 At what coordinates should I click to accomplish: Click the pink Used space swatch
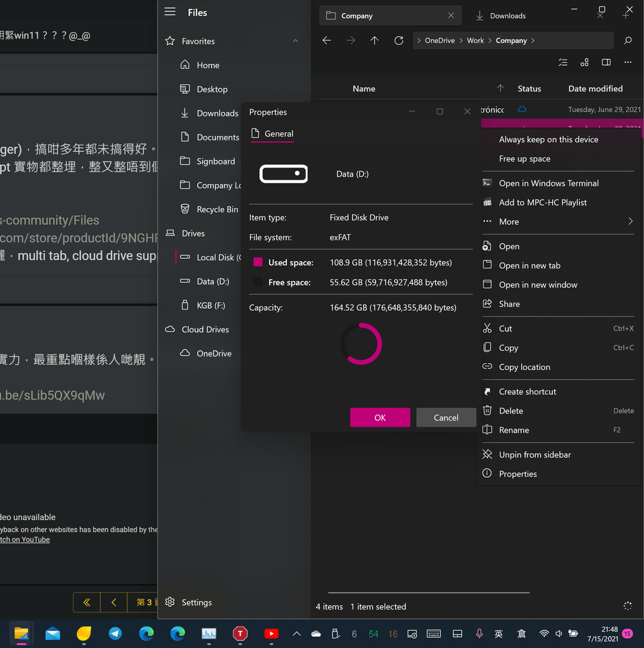257,262
